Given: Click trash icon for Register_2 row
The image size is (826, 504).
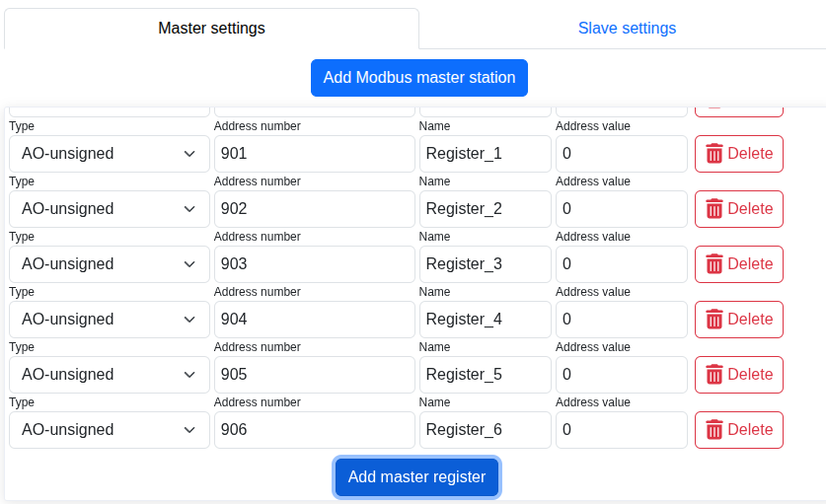Looking at the screenshot, I should 714,209.
